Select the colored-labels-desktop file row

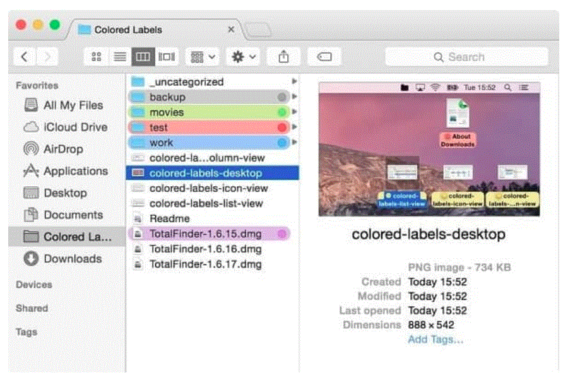[213, 173]
